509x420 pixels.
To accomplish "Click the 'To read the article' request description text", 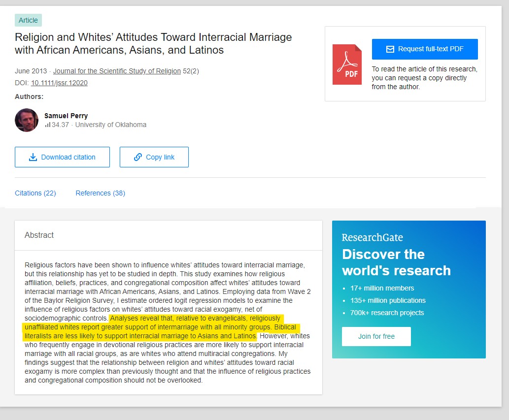I will [425, 78].
